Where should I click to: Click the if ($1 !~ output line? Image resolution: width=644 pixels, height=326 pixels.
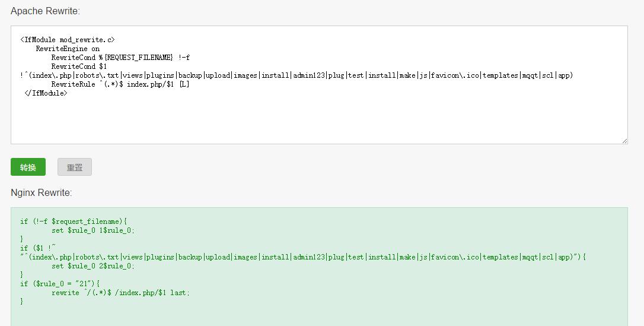click(x=38, y=248)
